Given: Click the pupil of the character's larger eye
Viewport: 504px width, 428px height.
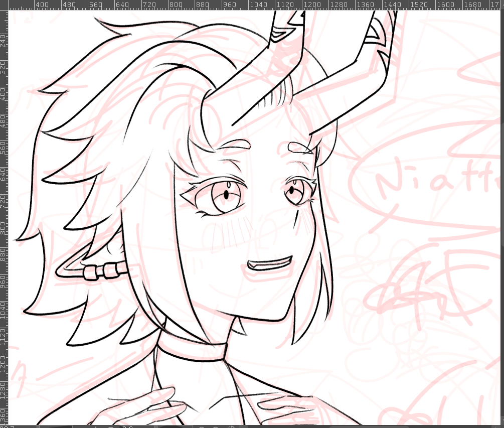Looking at the screenshot, I should point(226,193).
